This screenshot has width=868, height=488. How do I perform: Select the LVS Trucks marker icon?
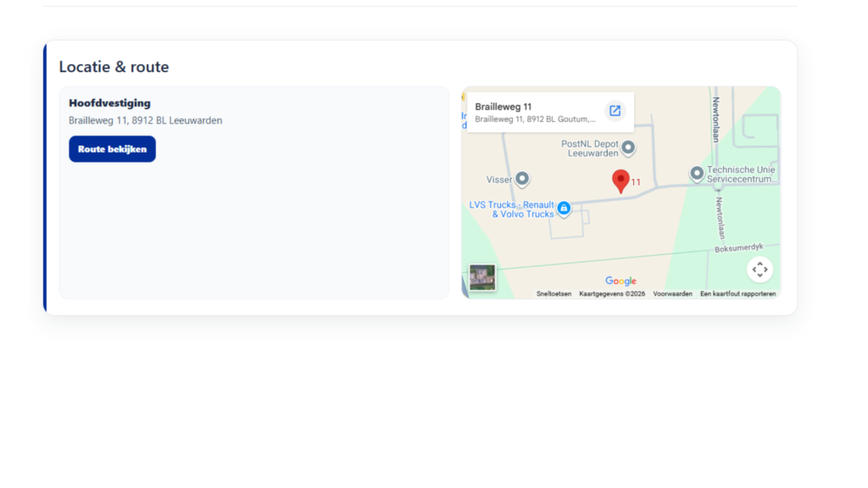tap(564, 208)
